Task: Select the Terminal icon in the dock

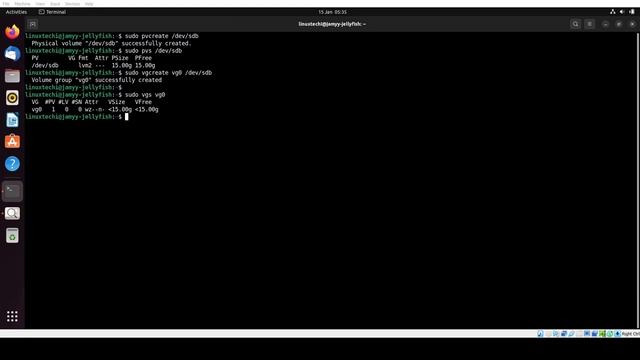Action: point(12,191)
